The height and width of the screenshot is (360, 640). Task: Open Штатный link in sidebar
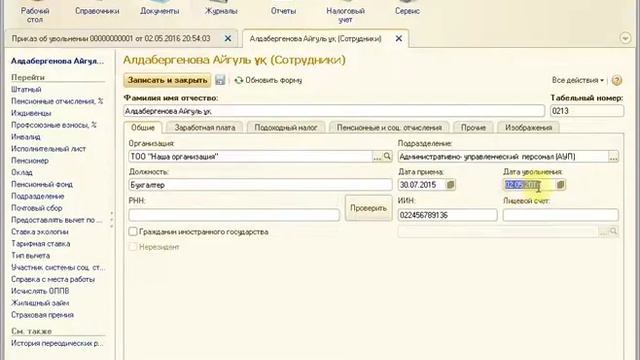click(26, 89)
